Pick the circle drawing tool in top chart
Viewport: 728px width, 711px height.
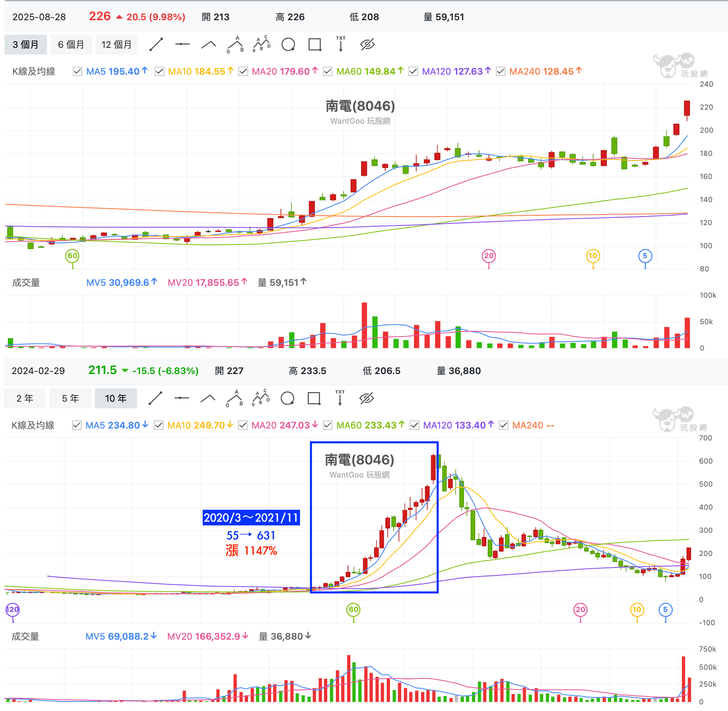[288, 45]
